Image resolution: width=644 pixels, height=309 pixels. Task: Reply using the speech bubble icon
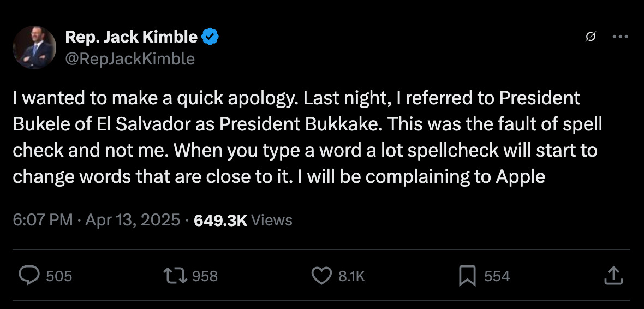[x=28, y=276]
